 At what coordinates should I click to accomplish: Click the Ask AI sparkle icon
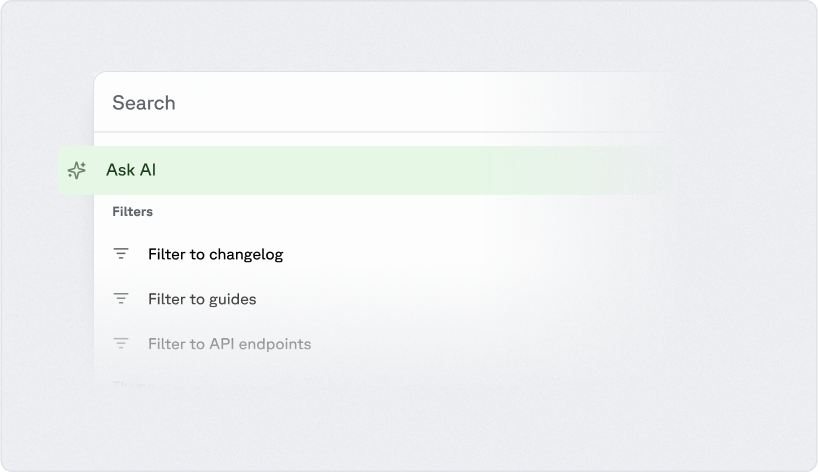pos(77,171)
